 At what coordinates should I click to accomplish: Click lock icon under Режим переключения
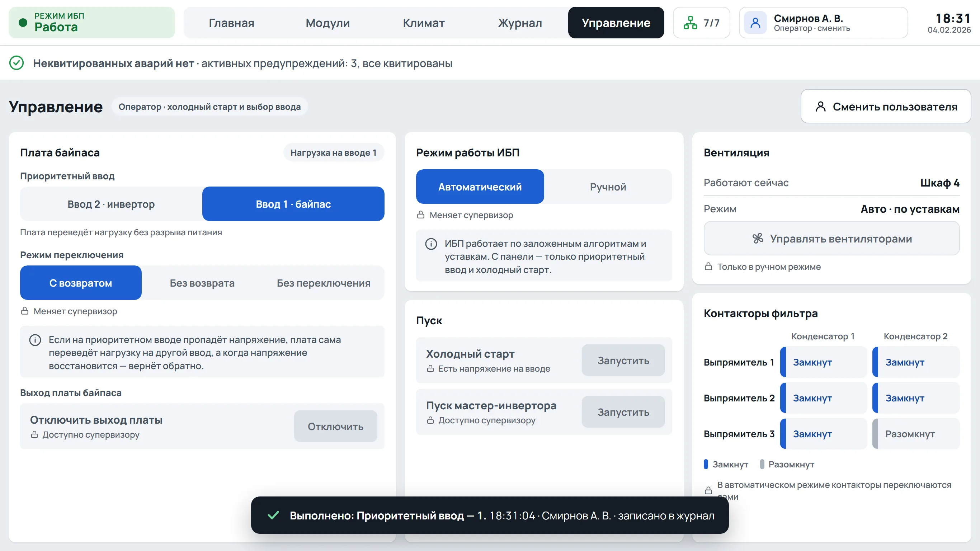[25, 311]
